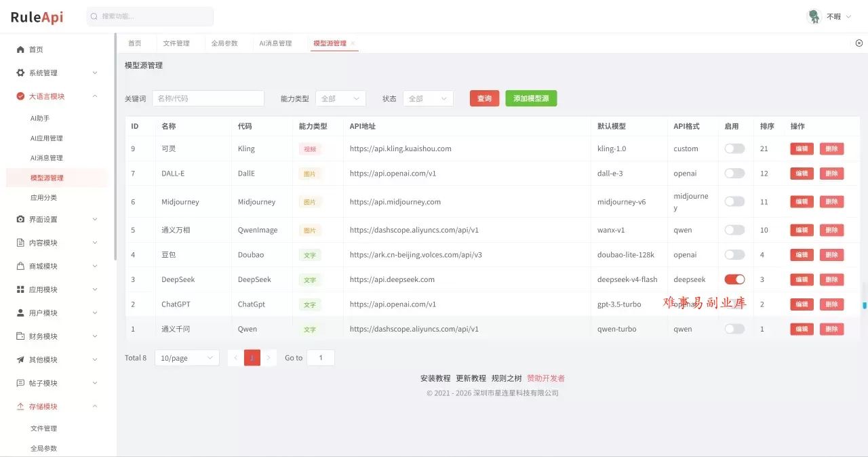This screenshot has width=868, height=457.
Task: Click the 搜索功能 search box
Action: [150, 16]
